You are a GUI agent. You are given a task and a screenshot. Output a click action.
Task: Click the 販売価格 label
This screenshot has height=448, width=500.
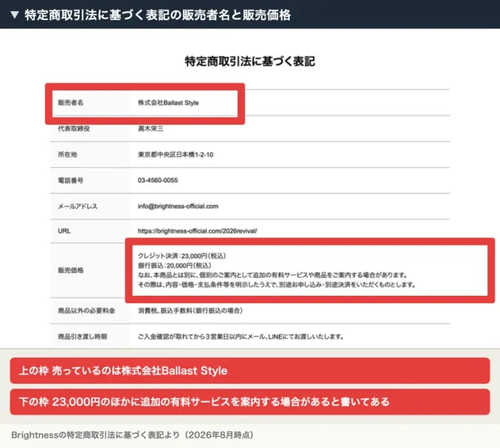tap(71, 270)
